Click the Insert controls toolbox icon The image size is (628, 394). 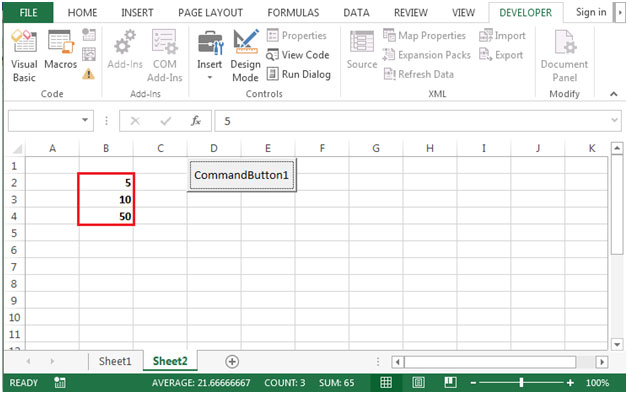[x=210, y=43]
